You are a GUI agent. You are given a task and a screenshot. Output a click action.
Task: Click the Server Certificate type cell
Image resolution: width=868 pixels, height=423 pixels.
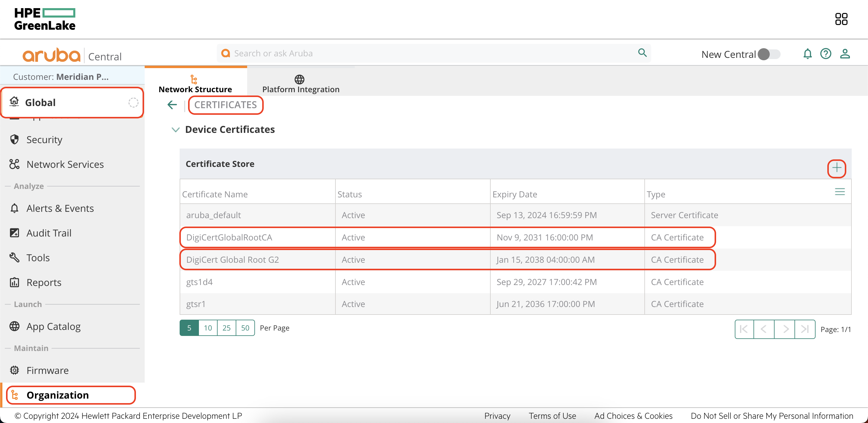coord(684,215)
